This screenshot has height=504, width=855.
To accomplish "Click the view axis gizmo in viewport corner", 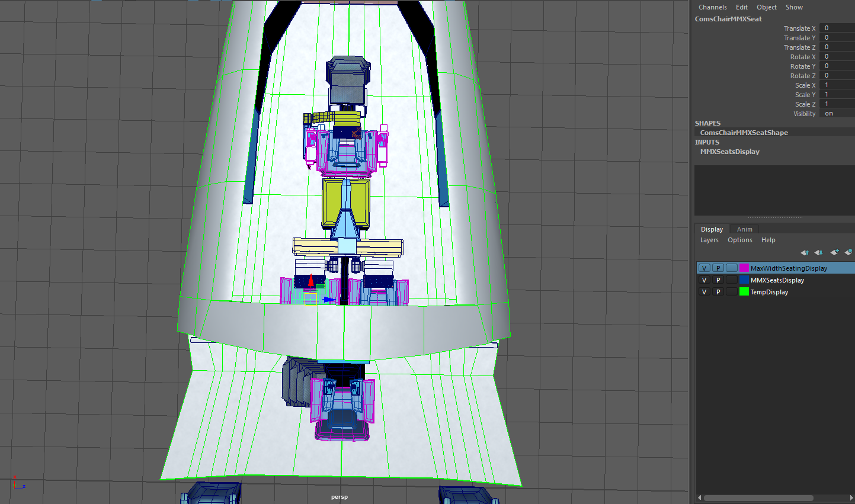I will pyautogui.click(x=18, y=483).
